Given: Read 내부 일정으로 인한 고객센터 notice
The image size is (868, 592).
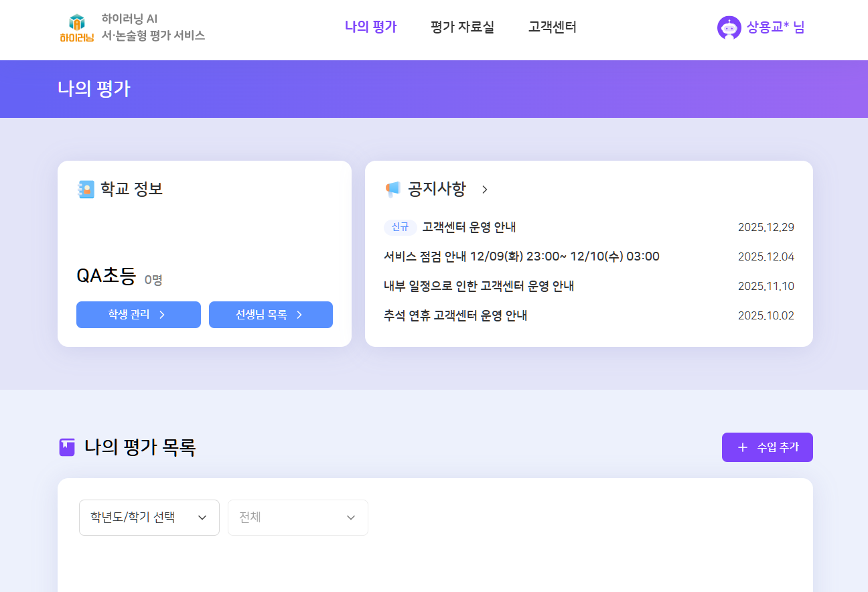Looking at the screenshot, I should tap(479, 287).
